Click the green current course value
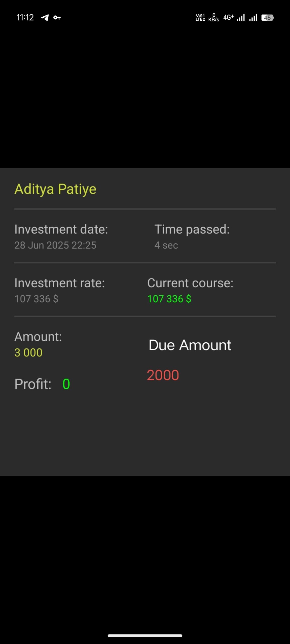The height and width of the screenshot is (644, 290). pyautogui.click(x=169, y=299)
